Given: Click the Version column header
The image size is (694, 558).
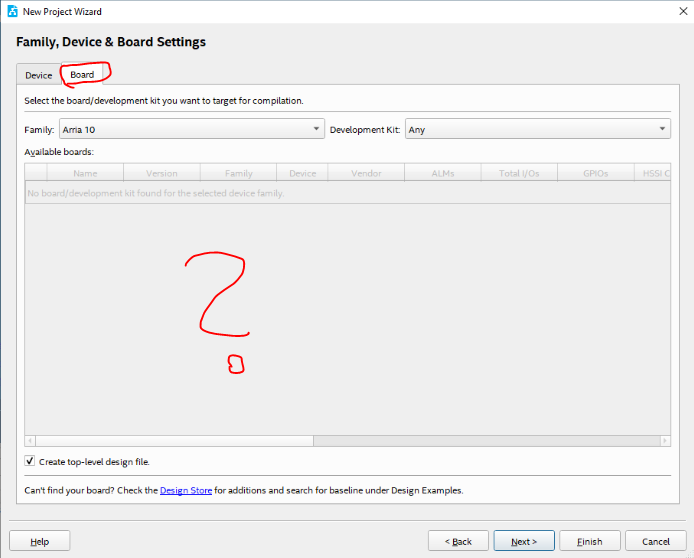Looking at the screenshot, I should (x=162, y=173).
